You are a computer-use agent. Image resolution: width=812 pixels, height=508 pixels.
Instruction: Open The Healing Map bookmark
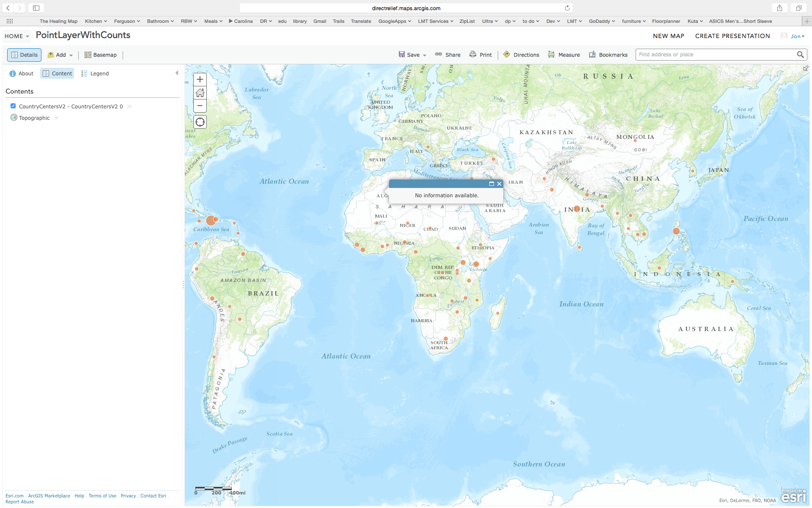pos(58,21)
